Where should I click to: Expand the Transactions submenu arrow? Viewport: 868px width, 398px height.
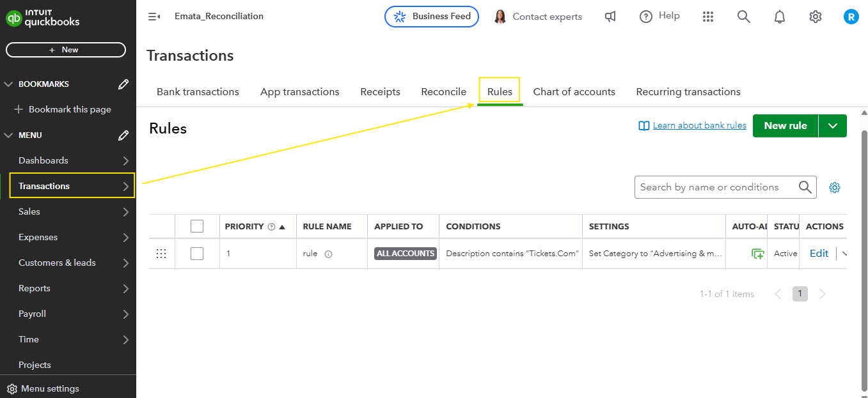tap(126, 187)
